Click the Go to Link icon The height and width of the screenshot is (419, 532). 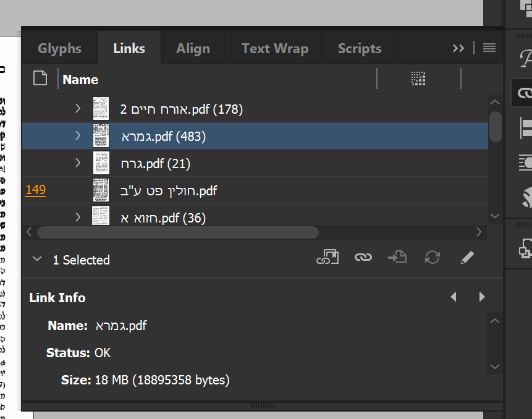[397, 257]
